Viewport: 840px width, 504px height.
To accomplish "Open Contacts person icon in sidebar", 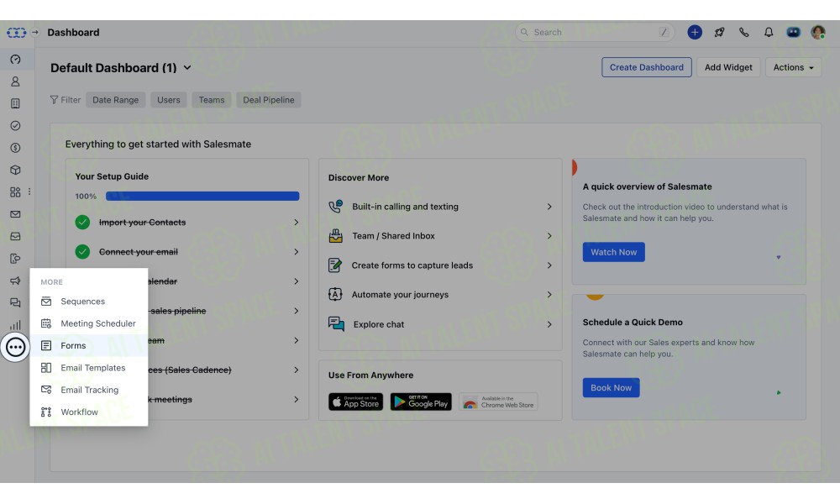I will (x=15, y=81).
